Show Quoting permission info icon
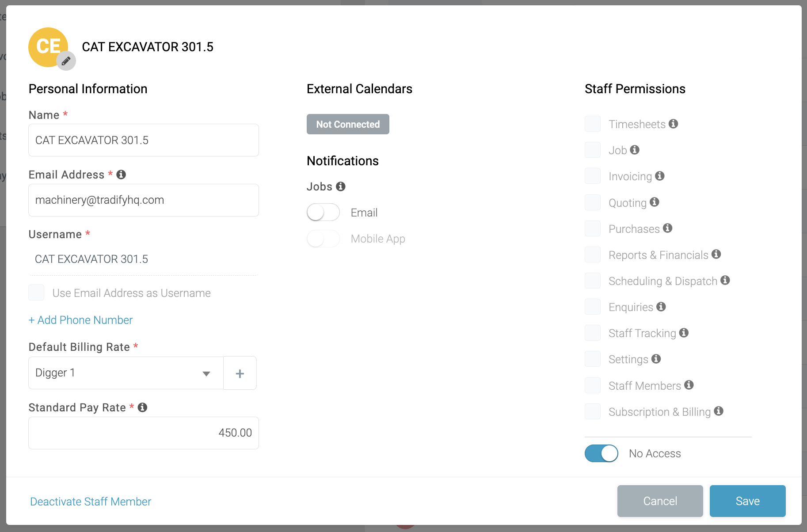The image size is (807, 532). [655, 202]
